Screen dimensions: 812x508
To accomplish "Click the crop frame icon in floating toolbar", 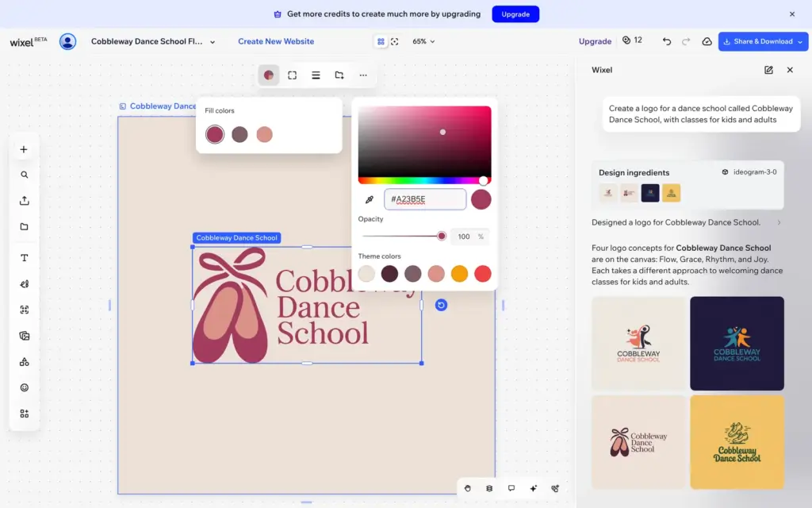I will 292,75.
